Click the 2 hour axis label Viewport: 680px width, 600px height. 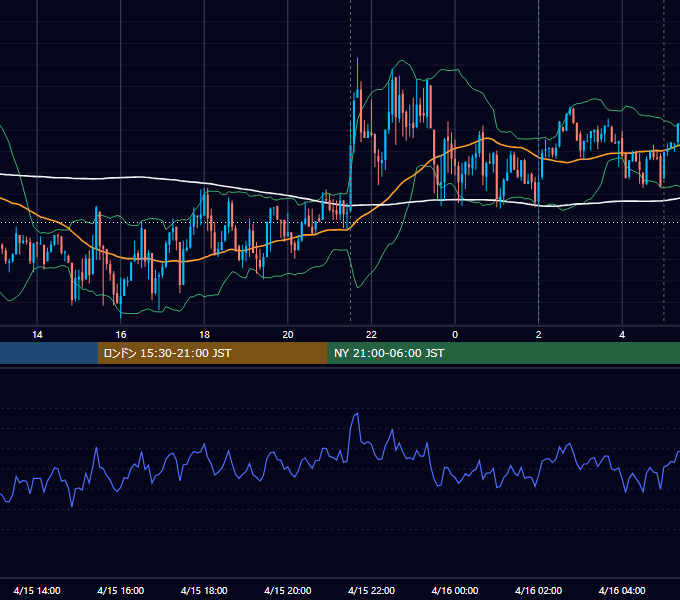click(539, 335)
